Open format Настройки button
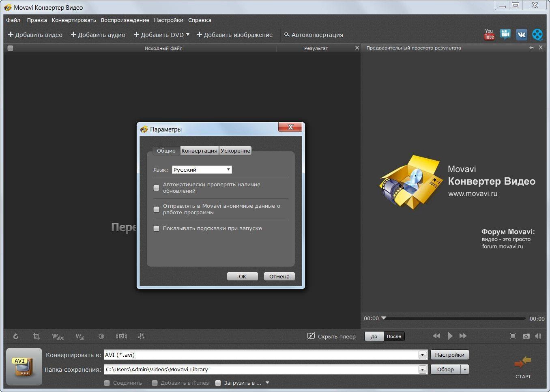 pos(449,355)
